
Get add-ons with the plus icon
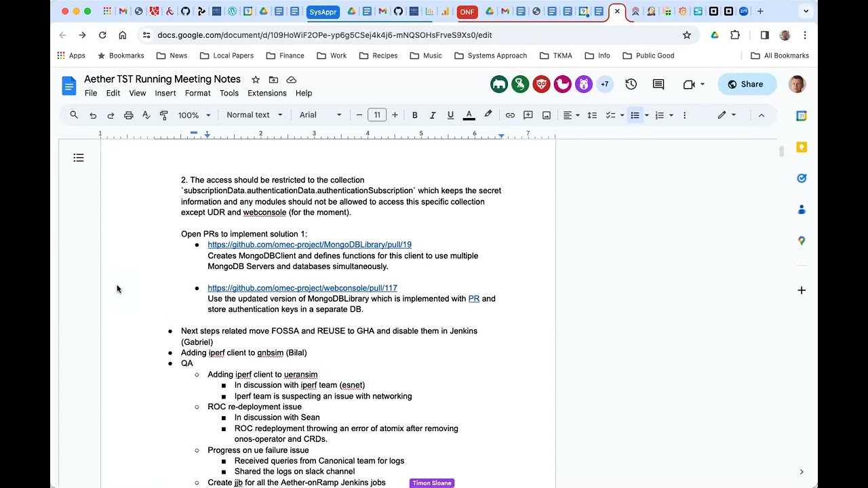click(x=802, y=290)
